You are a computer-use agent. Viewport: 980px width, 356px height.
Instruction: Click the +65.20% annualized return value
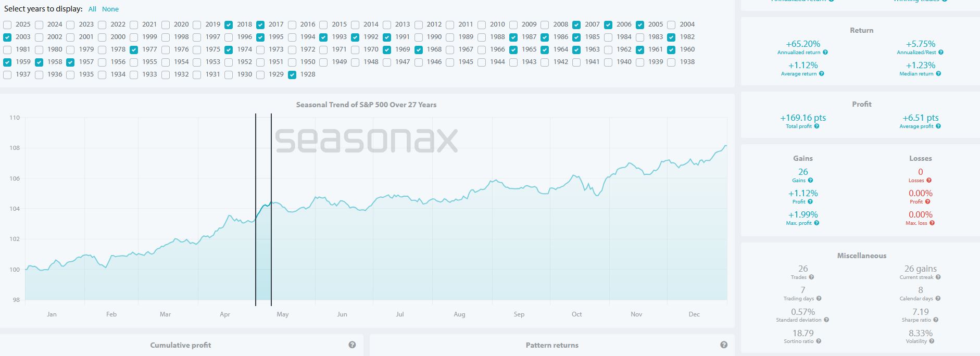(x=802, y=44)
